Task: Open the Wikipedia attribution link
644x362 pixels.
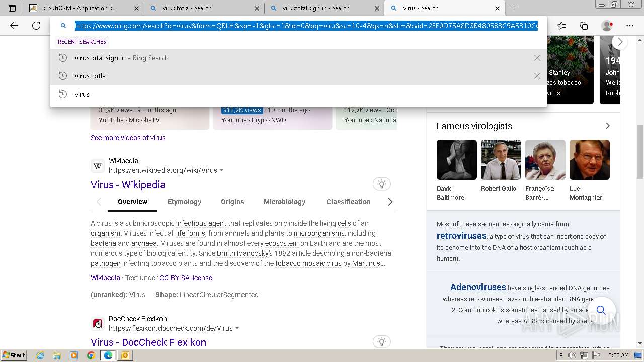Action: tap(105, 278)
